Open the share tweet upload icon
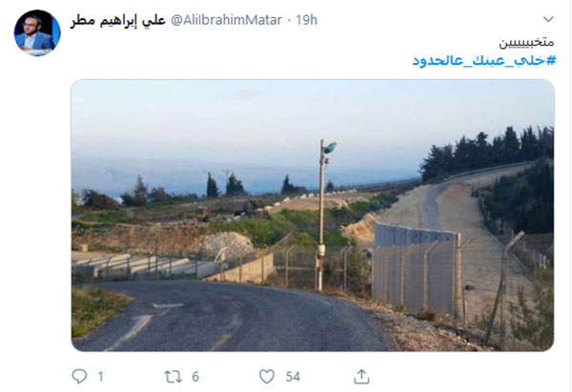Screen dimensions: 572x392 pyautogui.click(x=361, y=377)
